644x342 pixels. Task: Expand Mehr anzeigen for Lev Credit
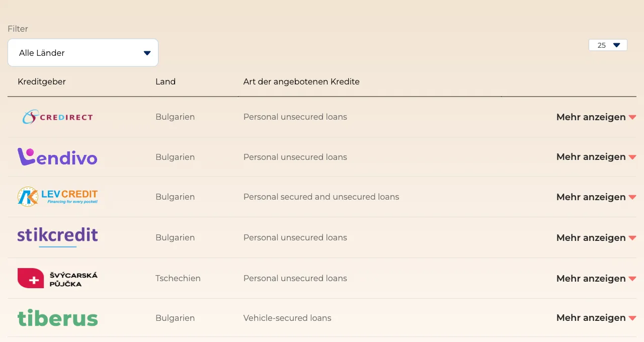pos(596,197)
